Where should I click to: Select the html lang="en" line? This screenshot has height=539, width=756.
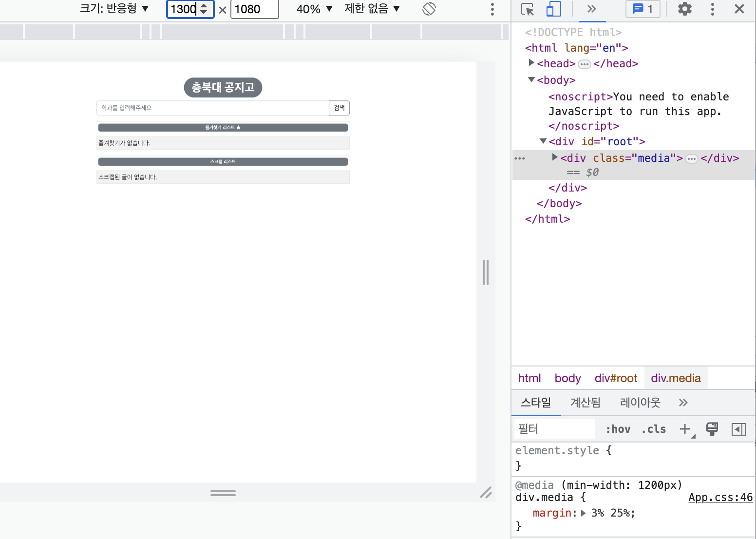click(x=577, y=48)
